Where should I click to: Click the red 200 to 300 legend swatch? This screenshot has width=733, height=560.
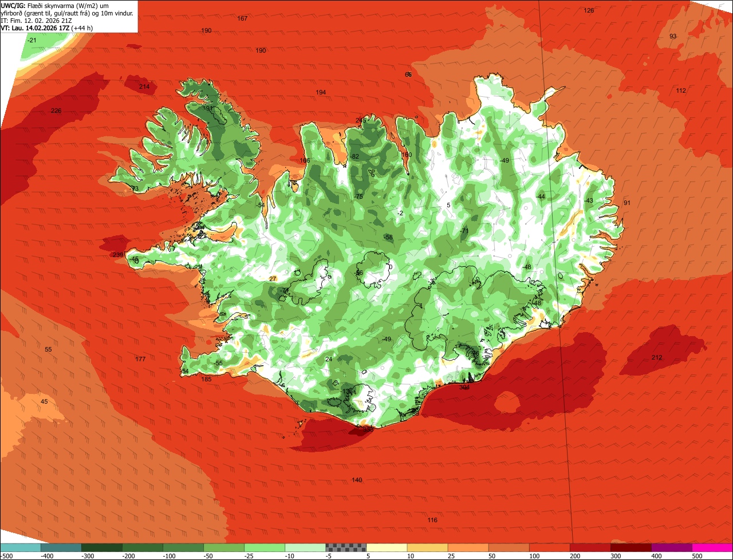590,547
